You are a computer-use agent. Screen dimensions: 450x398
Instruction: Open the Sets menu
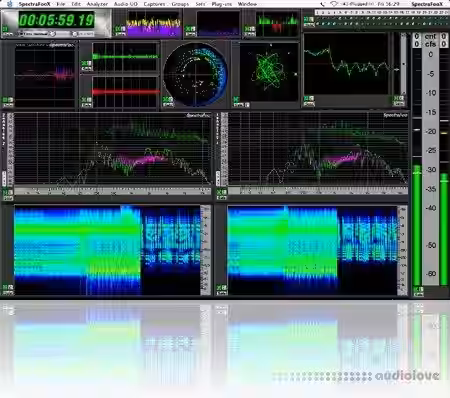200,4
